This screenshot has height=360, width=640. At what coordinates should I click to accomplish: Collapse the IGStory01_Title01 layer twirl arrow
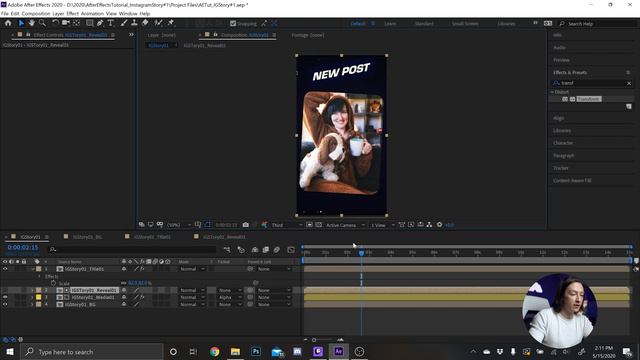click(32, 269)
